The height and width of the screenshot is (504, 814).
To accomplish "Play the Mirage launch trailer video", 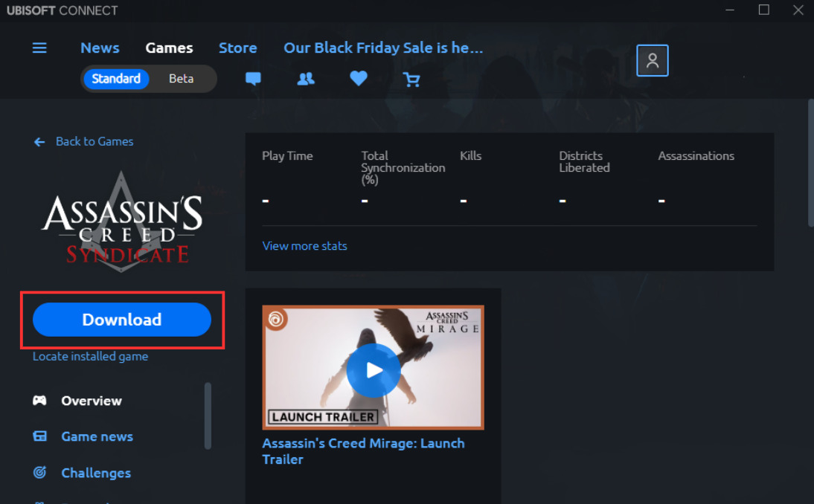I will pyautogui.click(x=374, y=370).
